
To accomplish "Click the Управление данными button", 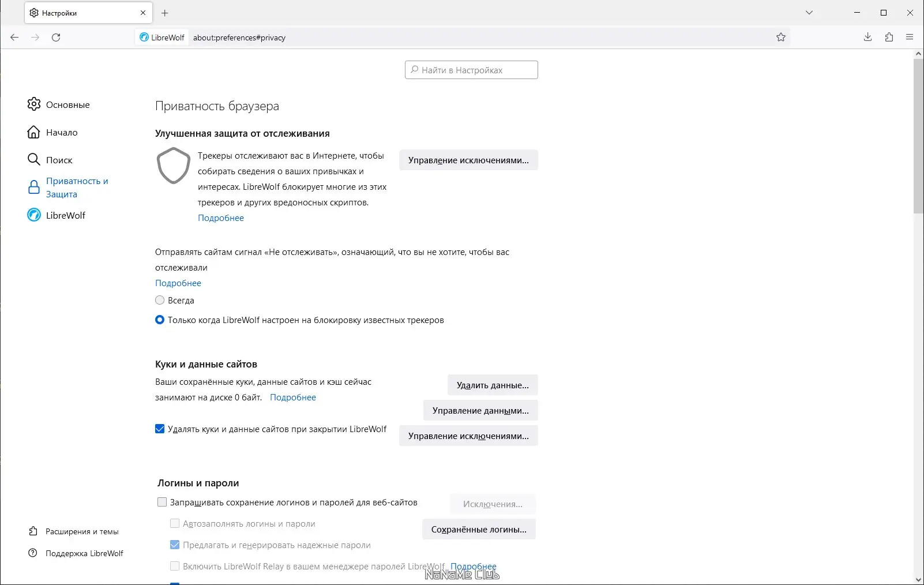I will tap(480, 411).
